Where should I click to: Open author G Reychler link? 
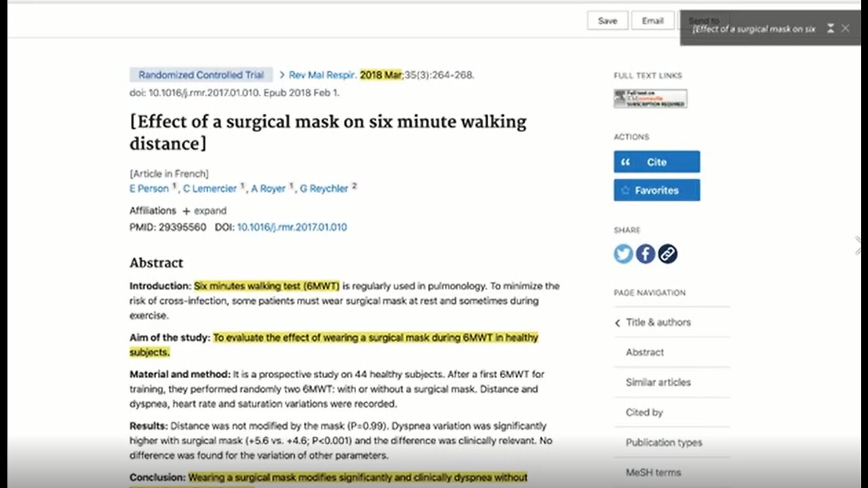point(324,188)
